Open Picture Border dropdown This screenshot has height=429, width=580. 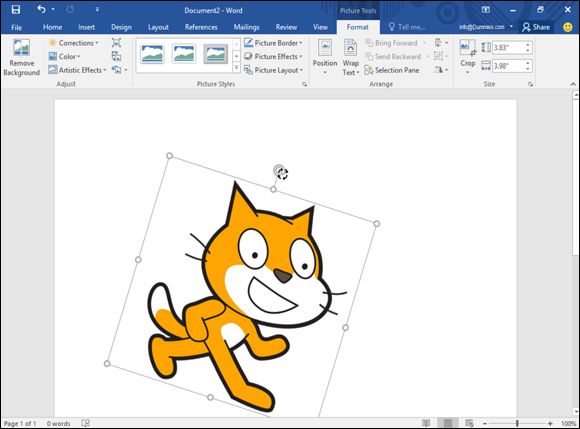pos(273,43)
